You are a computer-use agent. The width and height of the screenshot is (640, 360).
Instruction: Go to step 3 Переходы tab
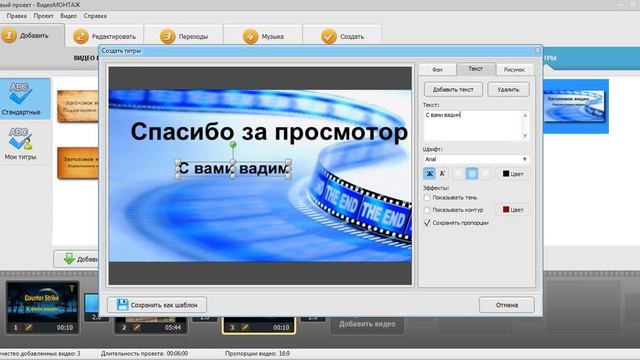pyautogui.click(x=184, y=36)
